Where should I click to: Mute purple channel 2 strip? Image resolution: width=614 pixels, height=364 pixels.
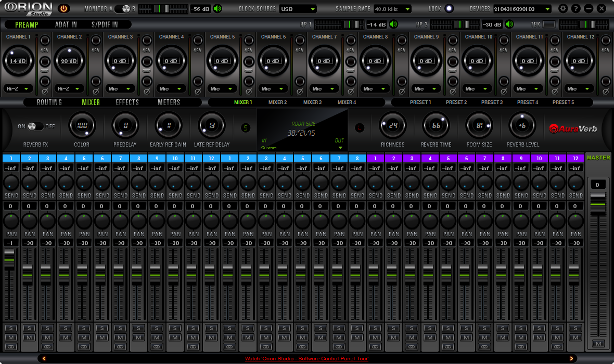[x=393, y=337]
